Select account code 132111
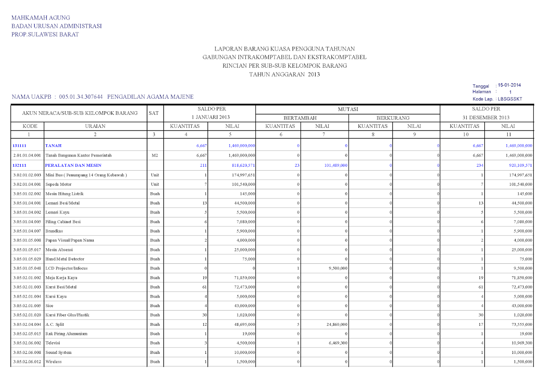Screen dimensions: 555x392 [x=20, y=165]
